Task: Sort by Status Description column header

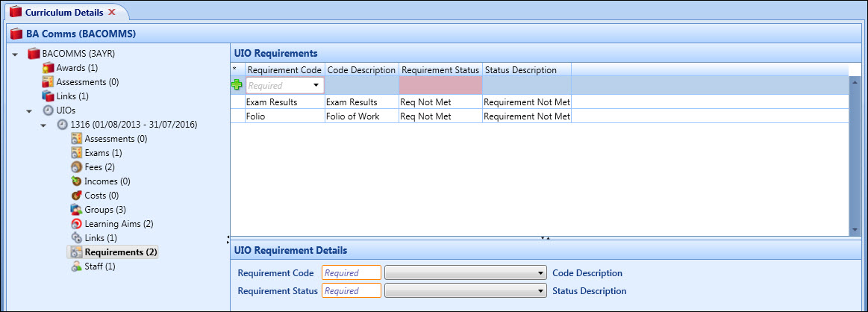Action: 526,70
